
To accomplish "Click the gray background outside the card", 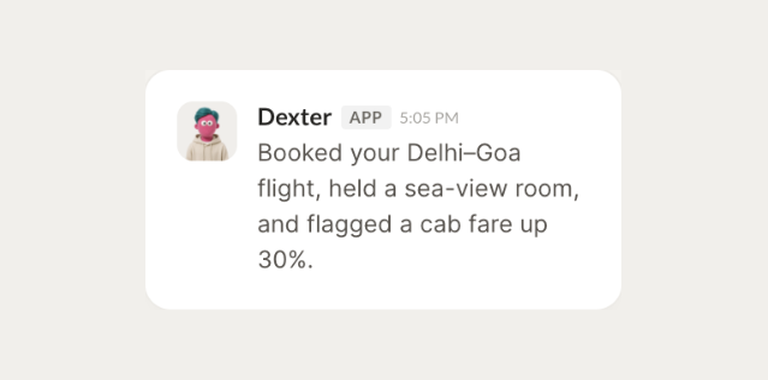I will [x=73, y=196].
